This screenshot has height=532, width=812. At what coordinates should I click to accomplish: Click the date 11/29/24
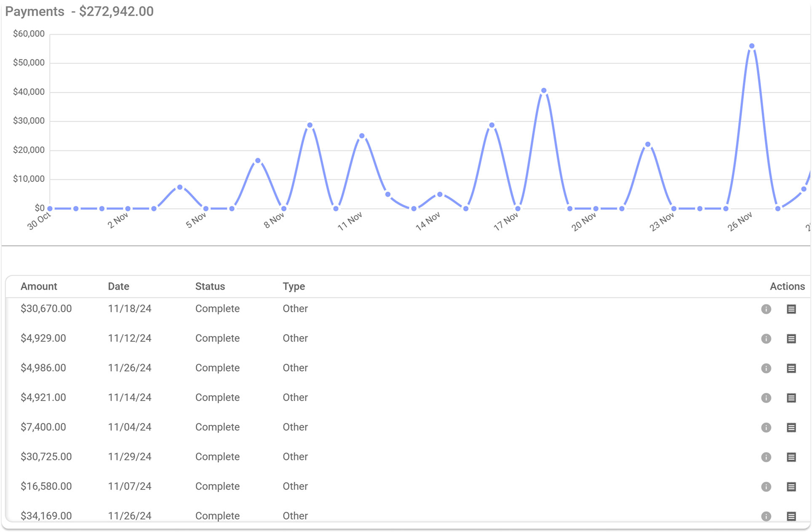tap(130, 457)
